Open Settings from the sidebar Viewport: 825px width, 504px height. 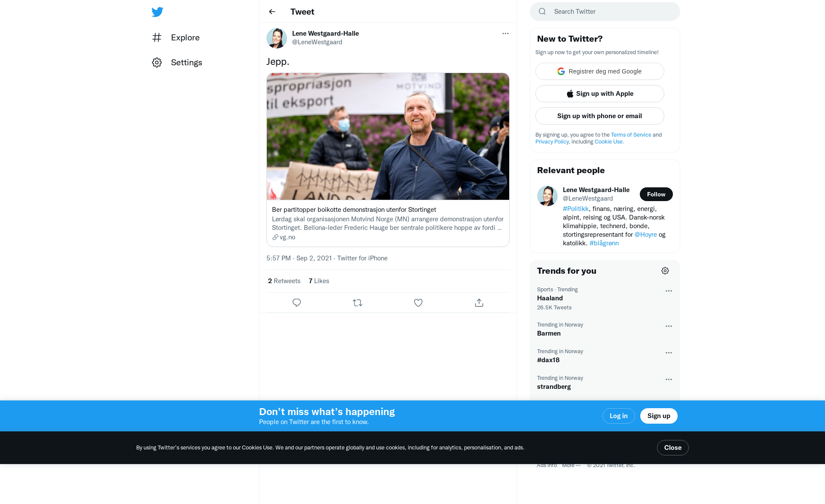tap(177, 62)
